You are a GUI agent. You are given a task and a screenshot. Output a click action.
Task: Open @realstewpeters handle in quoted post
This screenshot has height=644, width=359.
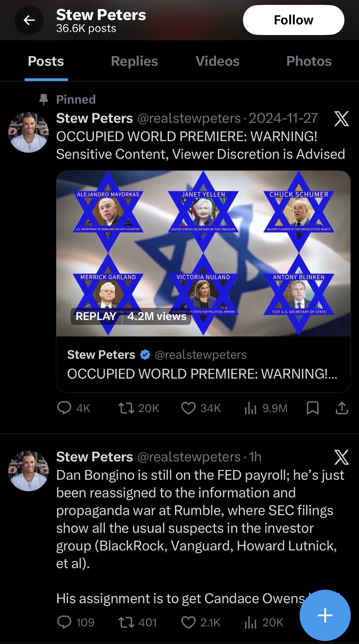201,355
